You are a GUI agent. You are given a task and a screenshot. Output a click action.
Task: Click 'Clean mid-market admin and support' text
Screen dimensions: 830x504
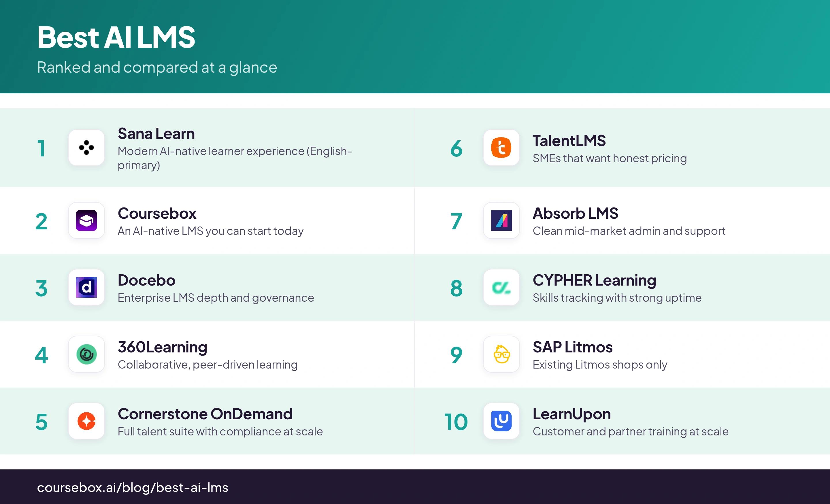pos(629,231)
